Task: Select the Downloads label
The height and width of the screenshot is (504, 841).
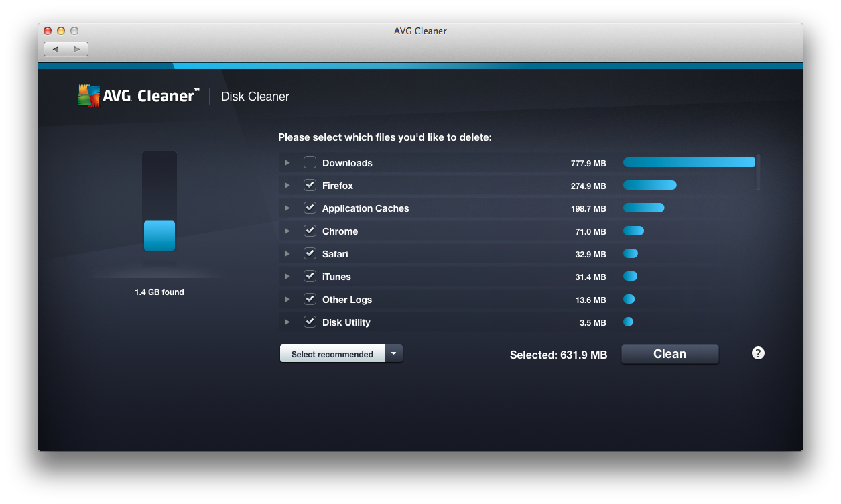Action: (347, 163)
